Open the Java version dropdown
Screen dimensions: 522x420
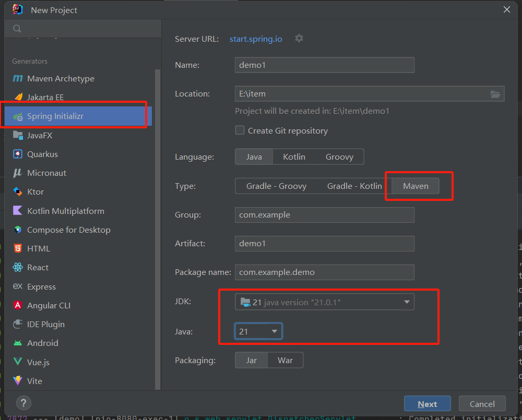[258, 331]
